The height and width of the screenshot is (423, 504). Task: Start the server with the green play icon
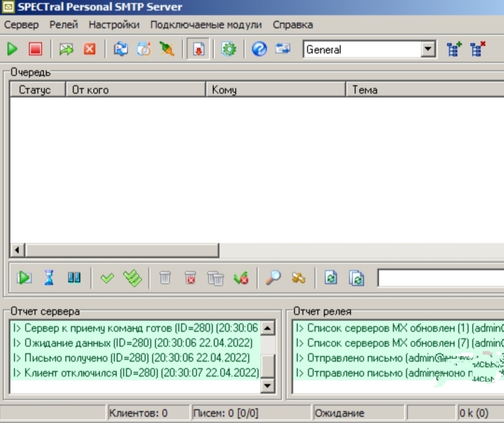12,49
